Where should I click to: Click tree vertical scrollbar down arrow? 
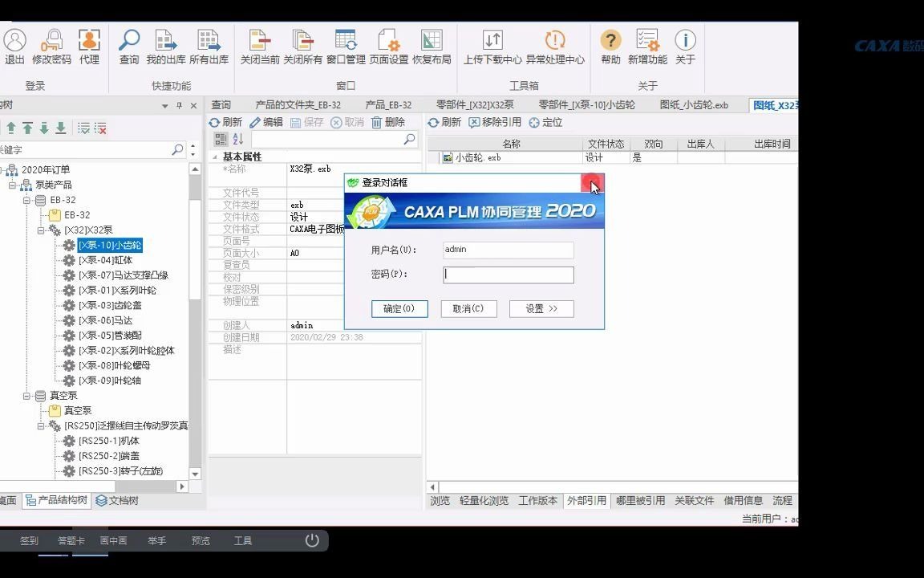click(x=196, y=474)
